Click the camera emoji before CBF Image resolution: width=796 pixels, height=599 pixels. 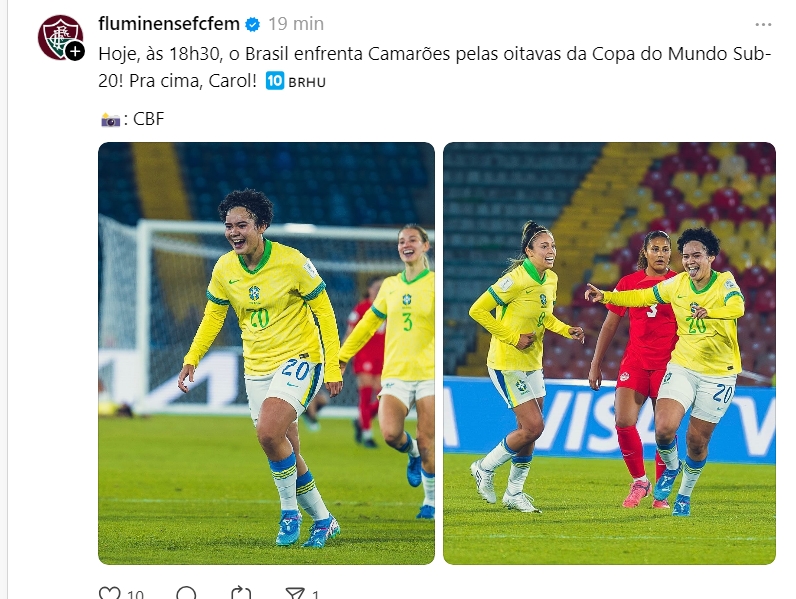[111, 120]
